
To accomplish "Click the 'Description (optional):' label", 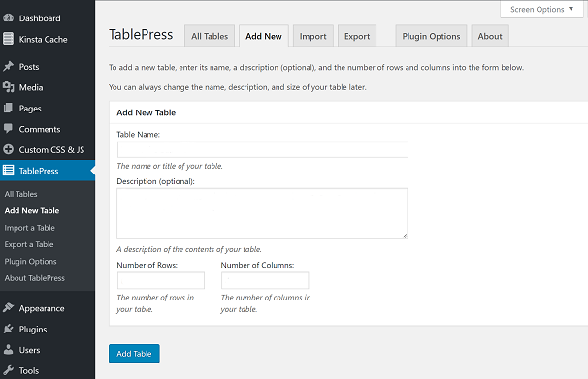I will click(x=155, y=181).
